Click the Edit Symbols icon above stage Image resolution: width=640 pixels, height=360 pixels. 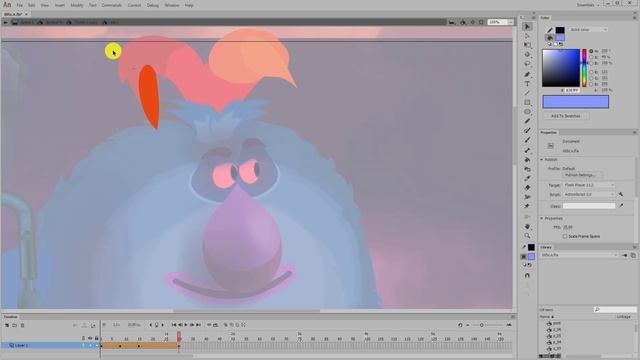(x=463, y=22)
